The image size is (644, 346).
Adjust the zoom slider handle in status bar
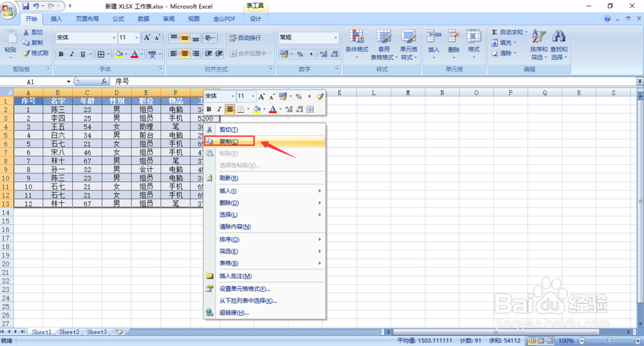coord(609,341)
